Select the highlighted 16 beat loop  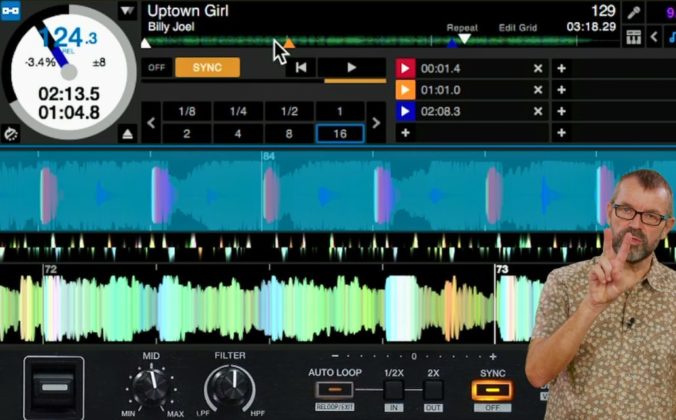[340, 134]
